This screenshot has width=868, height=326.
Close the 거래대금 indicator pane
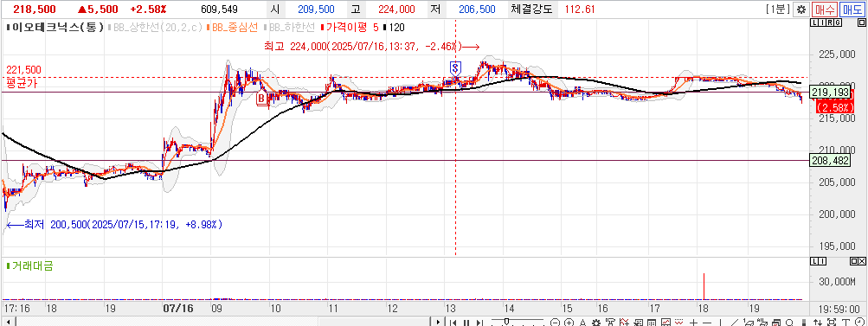[863, 260]
